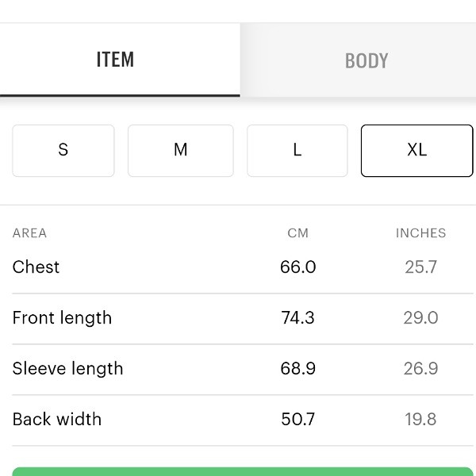Pick size L
The image size is (476, 476).
pyautogui.click(x=297, y=150)
